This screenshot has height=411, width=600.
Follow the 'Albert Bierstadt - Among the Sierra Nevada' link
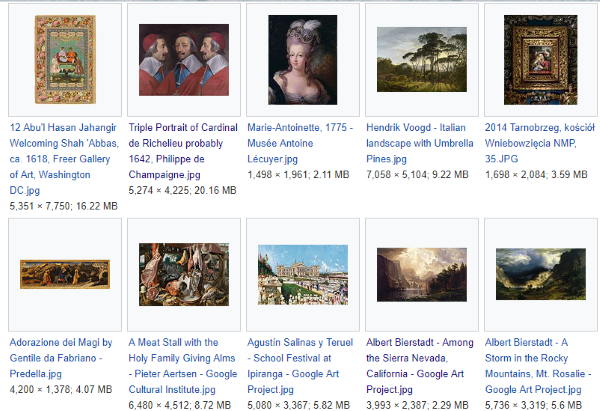(420, 366)
